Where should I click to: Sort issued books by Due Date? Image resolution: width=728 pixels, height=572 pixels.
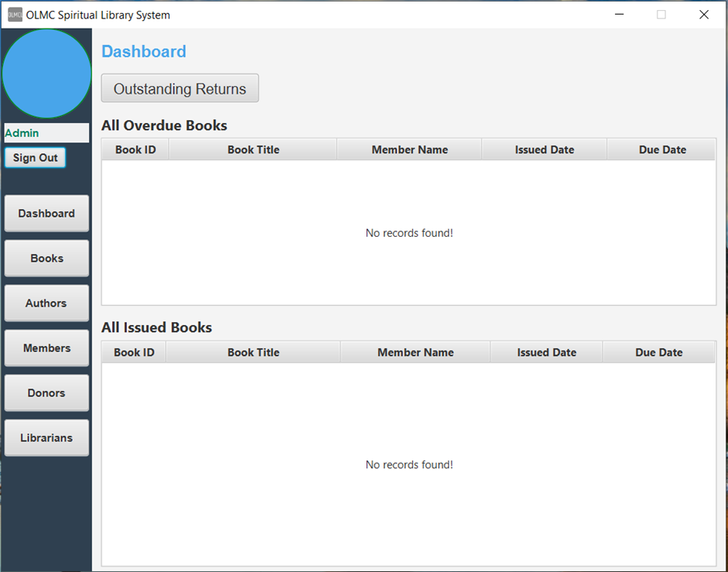pos(658,351)
